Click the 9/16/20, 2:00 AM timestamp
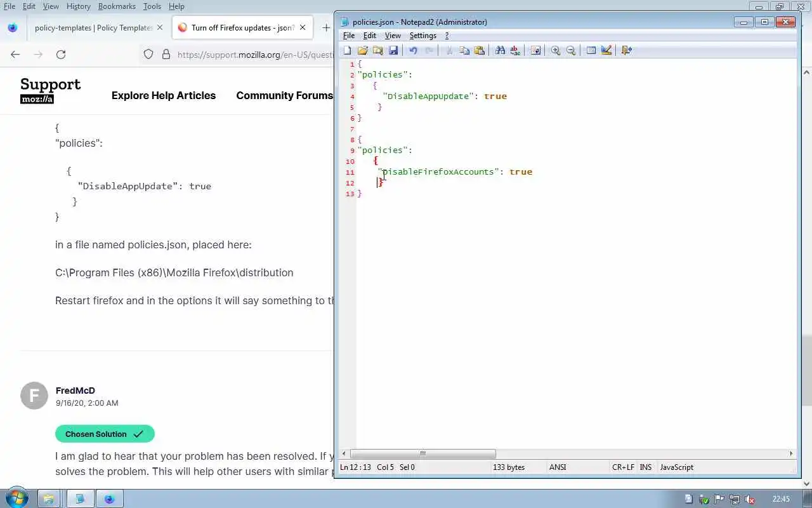812x508 pixels. tap(87, 403)
